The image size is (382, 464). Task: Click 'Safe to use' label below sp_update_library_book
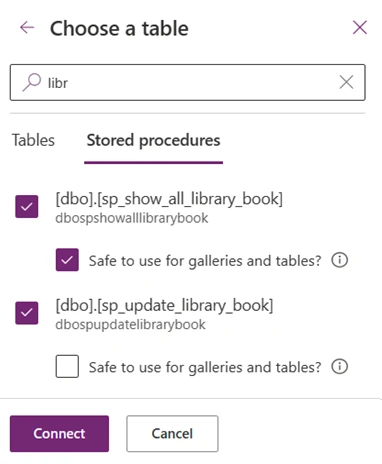pyautogui.click(x=205, y=367)
